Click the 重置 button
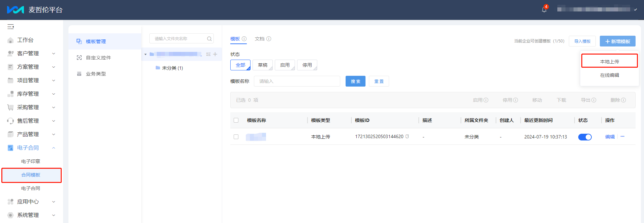The image size is (644, 223). click(379, 81)
